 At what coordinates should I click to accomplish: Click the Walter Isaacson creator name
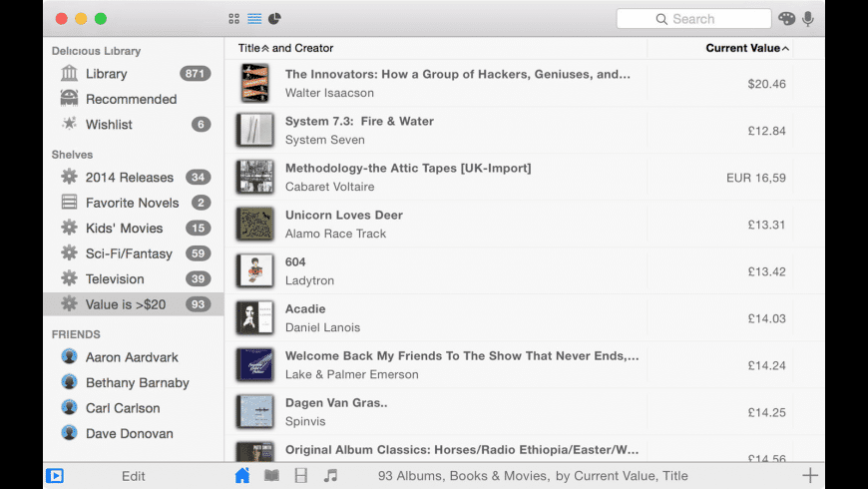click(x=329, y=93)
